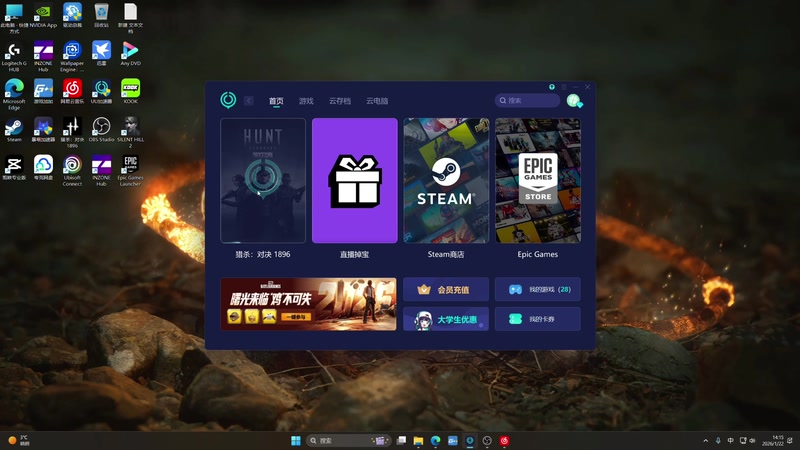Open the Hunt 1896 desktop shortcut icon
The image size is (800, 450).
[x=72, y=133]
